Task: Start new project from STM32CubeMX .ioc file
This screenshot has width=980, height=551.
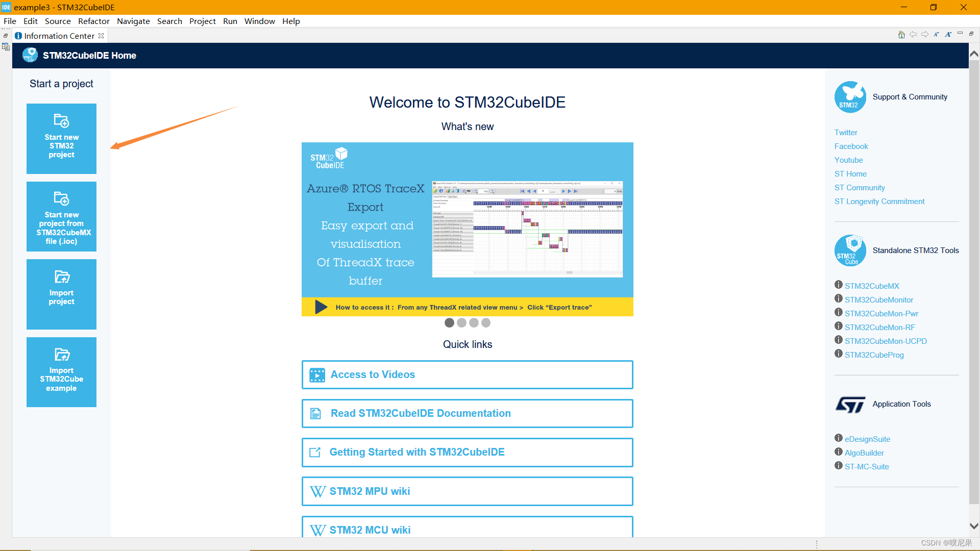Action: (x=61, y=216)
